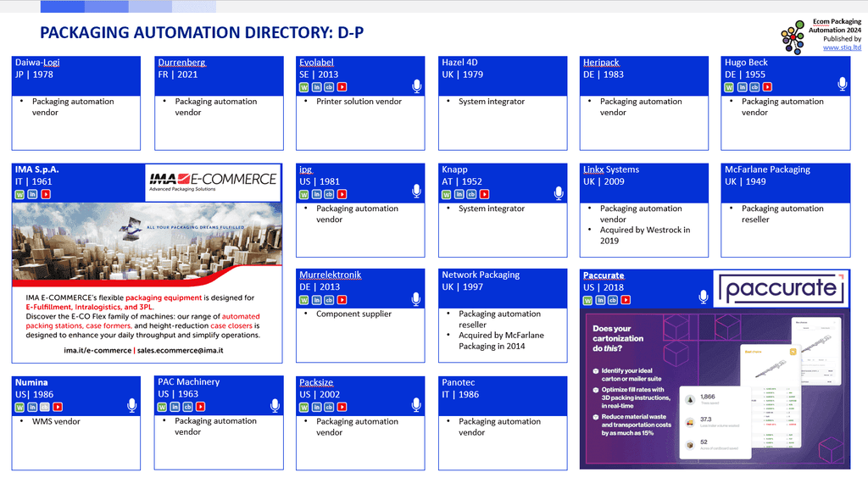Click the microphone icon on ipg card
This screenshot has width=868, height=489.
click(416, 193)
